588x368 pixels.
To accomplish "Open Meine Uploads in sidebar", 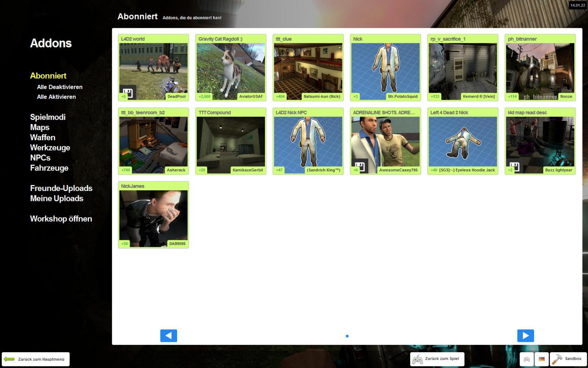I will coord(57,198).
